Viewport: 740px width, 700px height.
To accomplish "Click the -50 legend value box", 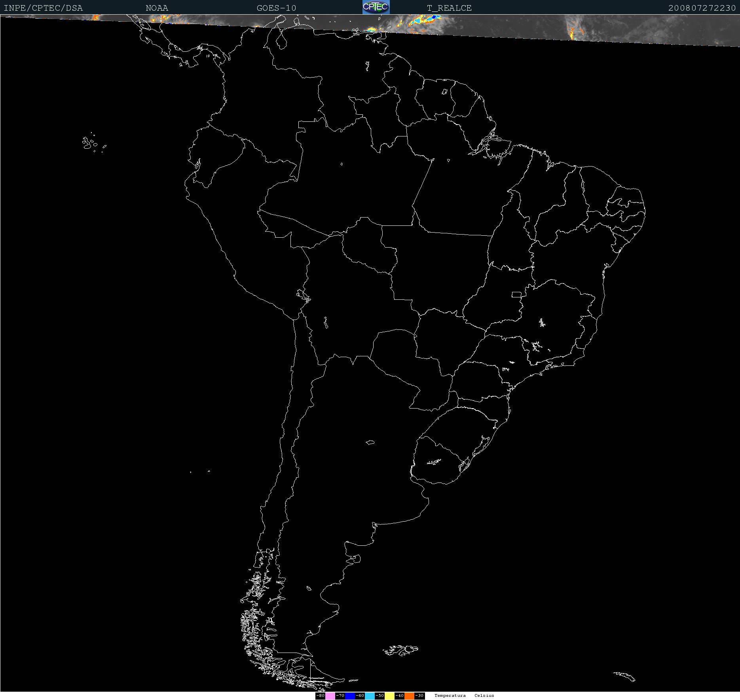I will [x=379, y=696].
